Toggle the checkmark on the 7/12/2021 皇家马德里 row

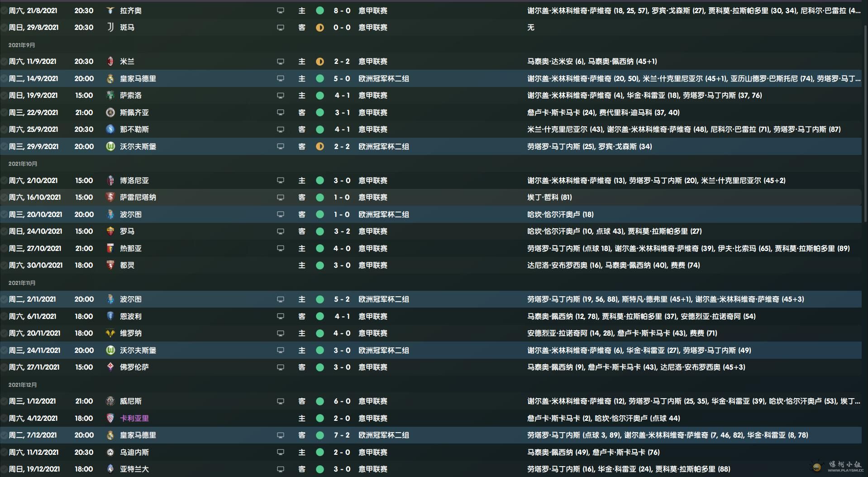pos(4,435)
